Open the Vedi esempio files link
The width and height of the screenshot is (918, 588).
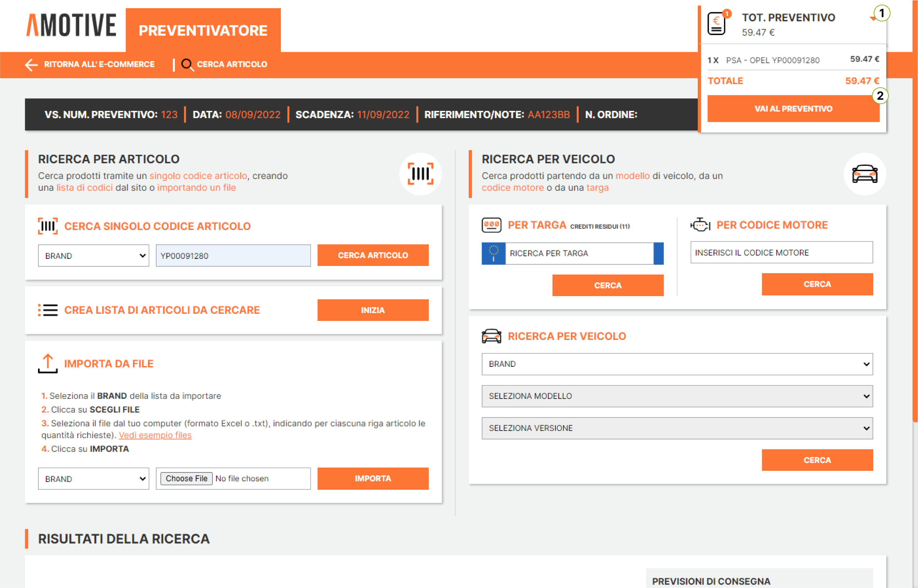click(155, 435)
